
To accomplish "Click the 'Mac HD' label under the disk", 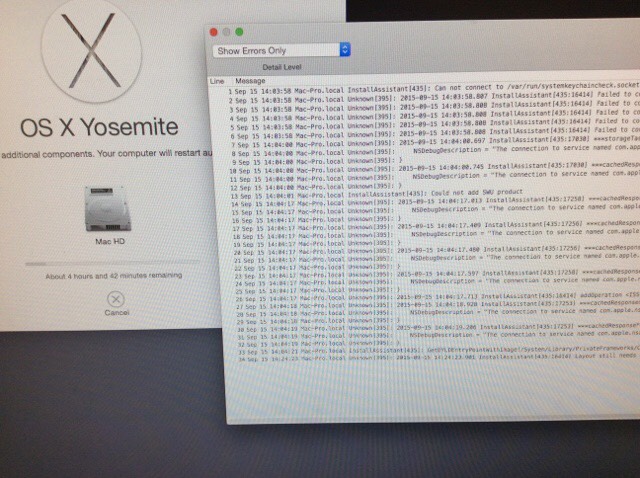I will [x=110, y=241].
